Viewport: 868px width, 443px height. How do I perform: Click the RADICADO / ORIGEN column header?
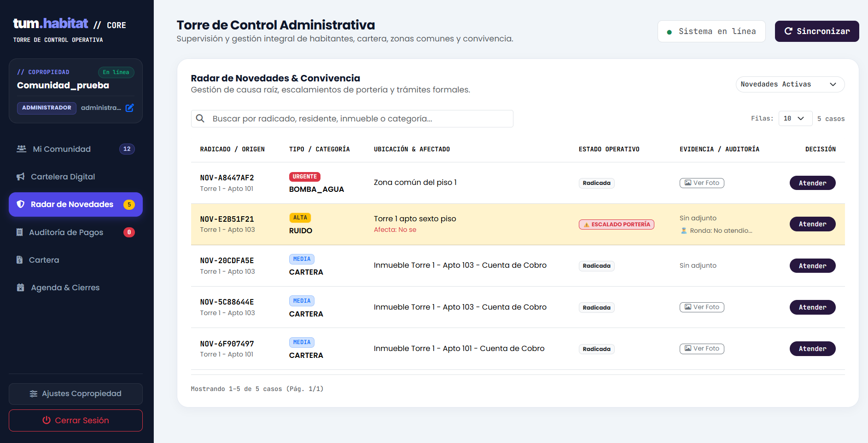tap(232, 149)
